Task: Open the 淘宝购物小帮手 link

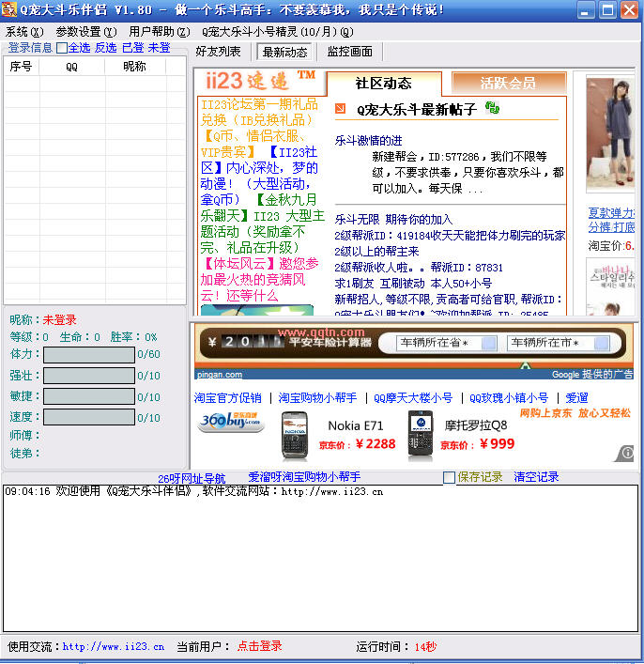Action: coord(317,398)
